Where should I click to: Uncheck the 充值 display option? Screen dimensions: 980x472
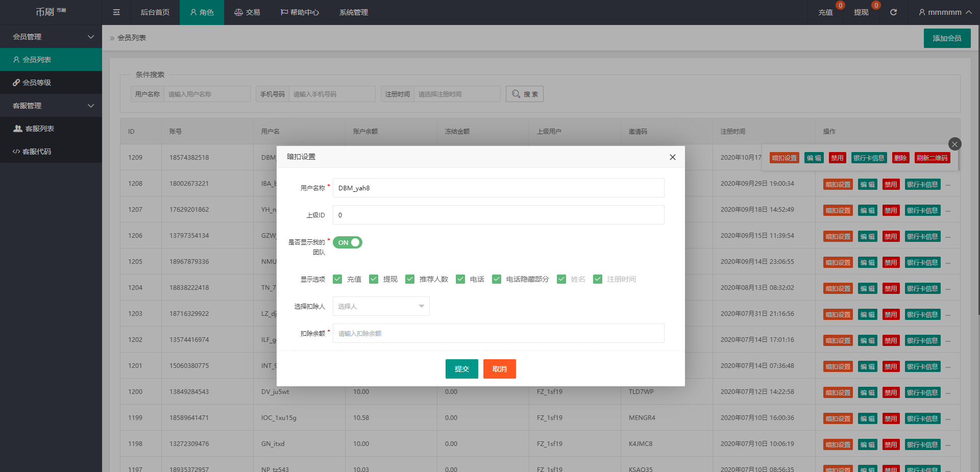(337, 279)
